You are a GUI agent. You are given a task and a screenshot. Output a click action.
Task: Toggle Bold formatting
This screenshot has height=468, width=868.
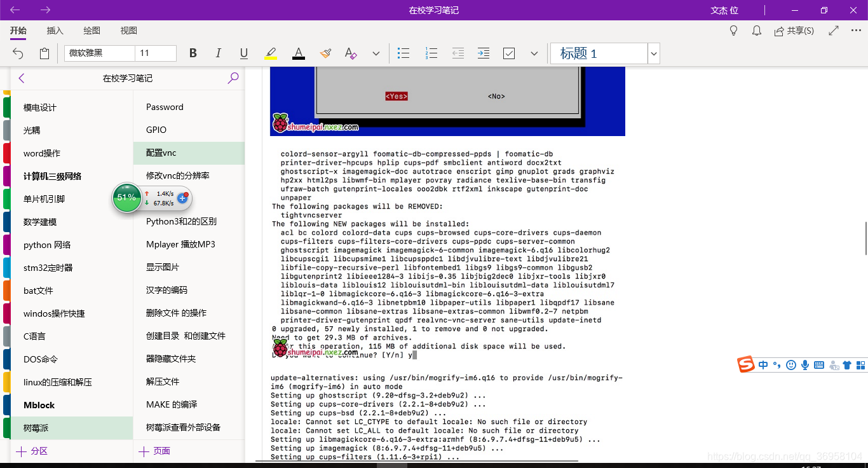pyautogui.click(x=193, y=53)
